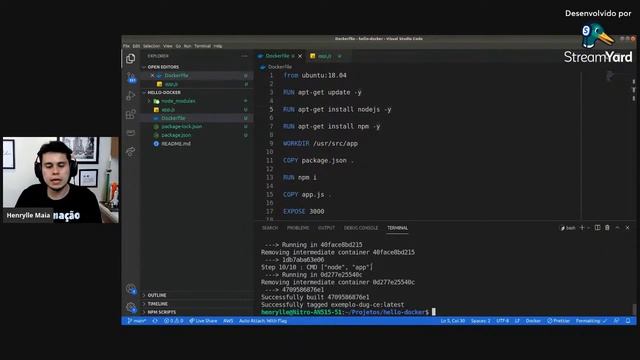Open the Edit menu
640x360 pixels.
(136, 46)
